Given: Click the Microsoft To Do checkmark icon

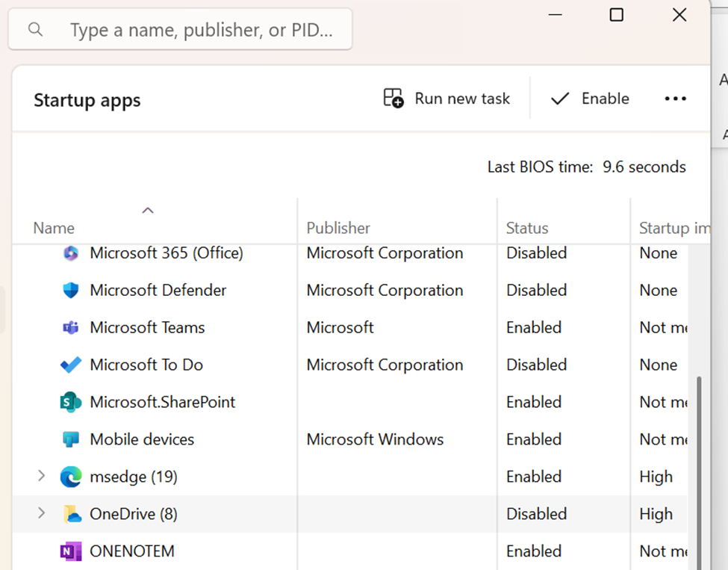Looking at the screenshot, I should pos(71,365).
